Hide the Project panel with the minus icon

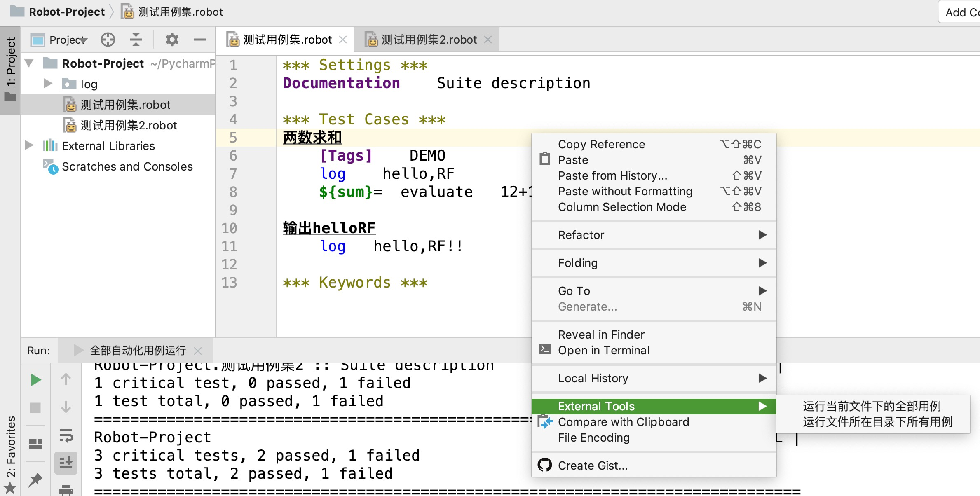pyautogui.click(x=200, y=40)
